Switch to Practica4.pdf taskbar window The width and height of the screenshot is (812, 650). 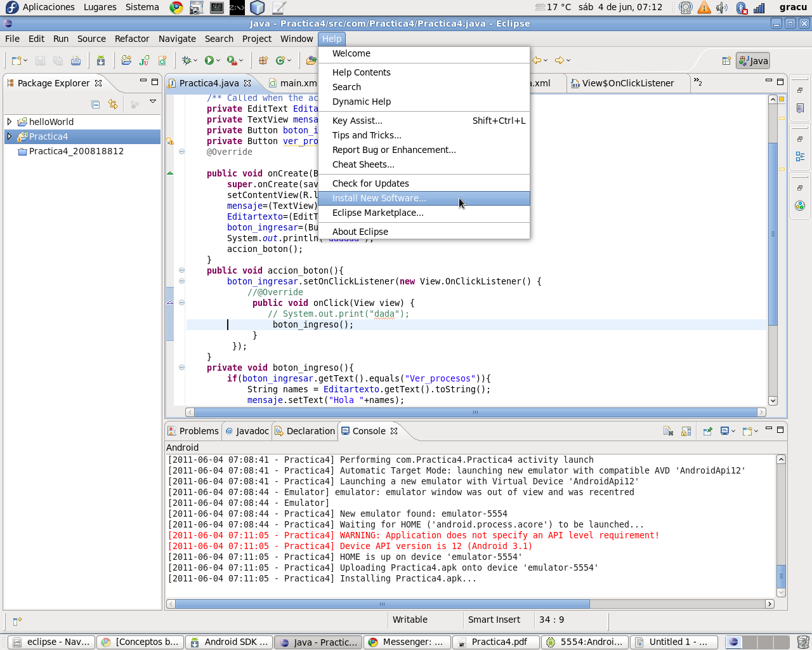(x=495, y=642)
